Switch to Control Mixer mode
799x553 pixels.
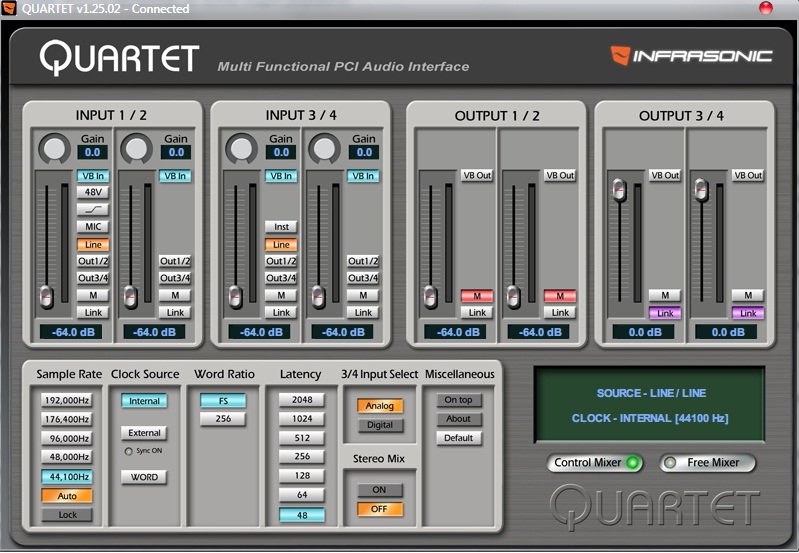point(594,463)
